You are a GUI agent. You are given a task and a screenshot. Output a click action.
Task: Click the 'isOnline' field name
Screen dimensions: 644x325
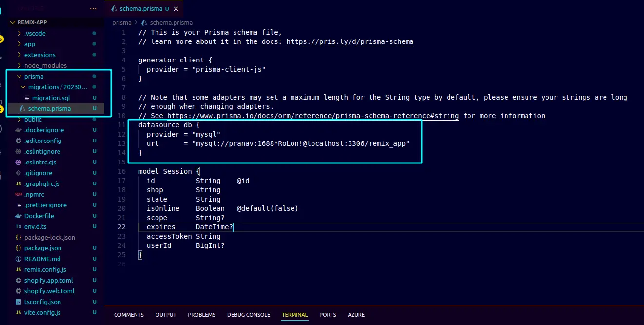163,208
